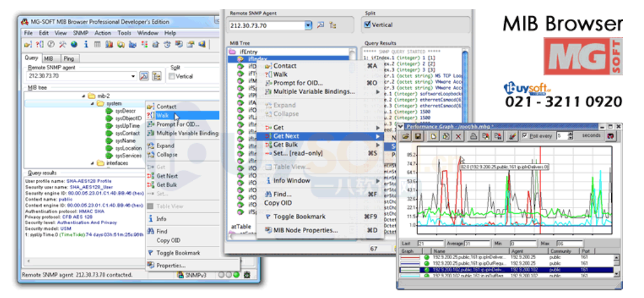Open the Remote SNMP agent dropdown in Windows window
This screenshot has height=298, width=644.
133,76
